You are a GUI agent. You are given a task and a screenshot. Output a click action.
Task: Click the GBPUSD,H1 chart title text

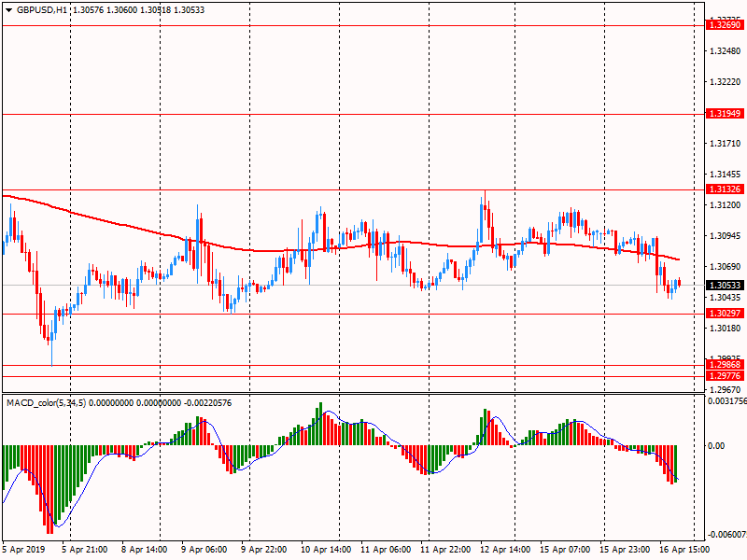pyautogui.click(x=42, y=9)
